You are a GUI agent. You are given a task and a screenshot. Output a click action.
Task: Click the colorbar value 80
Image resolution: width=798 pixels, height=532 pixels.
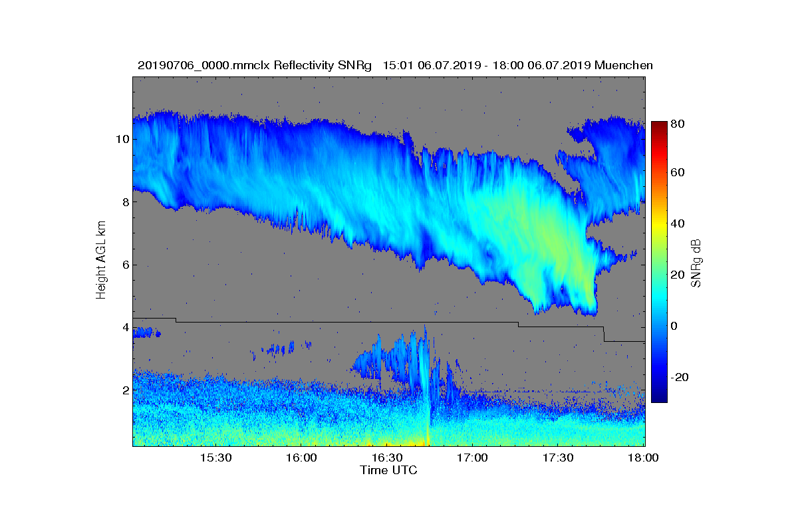coord(678,123)
